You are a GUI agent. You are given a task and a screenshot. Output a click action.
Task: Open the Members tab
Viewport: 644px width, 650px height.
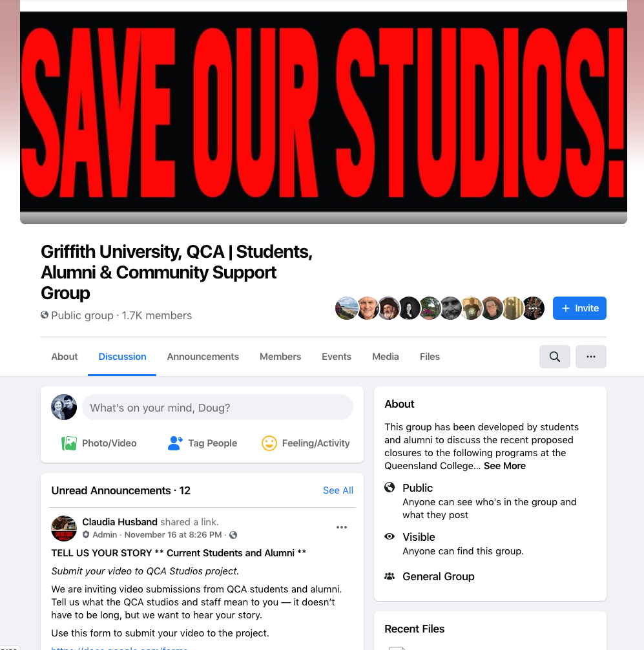[x=280, y=357]
